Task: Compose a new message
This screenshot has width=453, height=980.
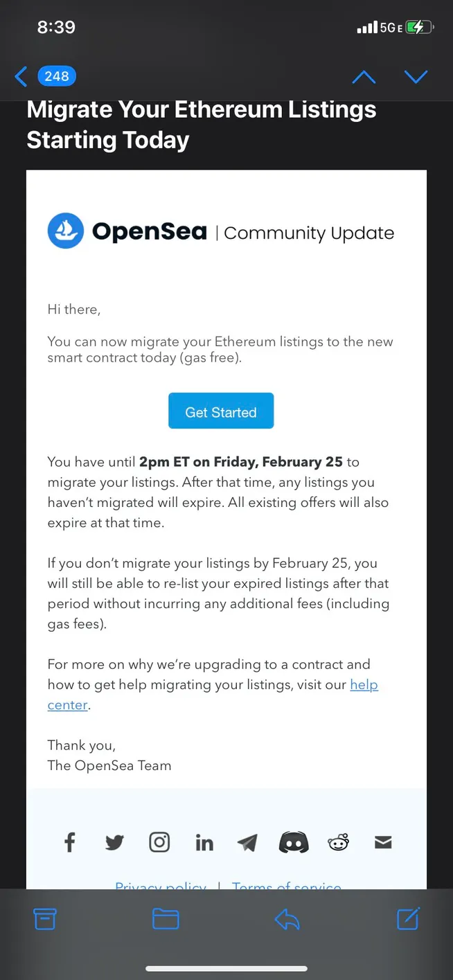Action: point(407,919)
